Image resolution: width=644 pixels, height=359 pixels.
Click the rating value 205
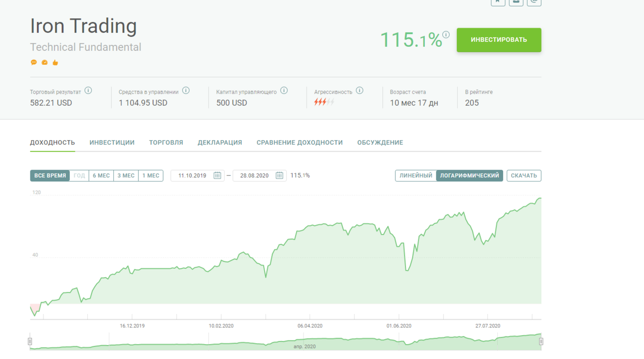(x=472, y=103)
